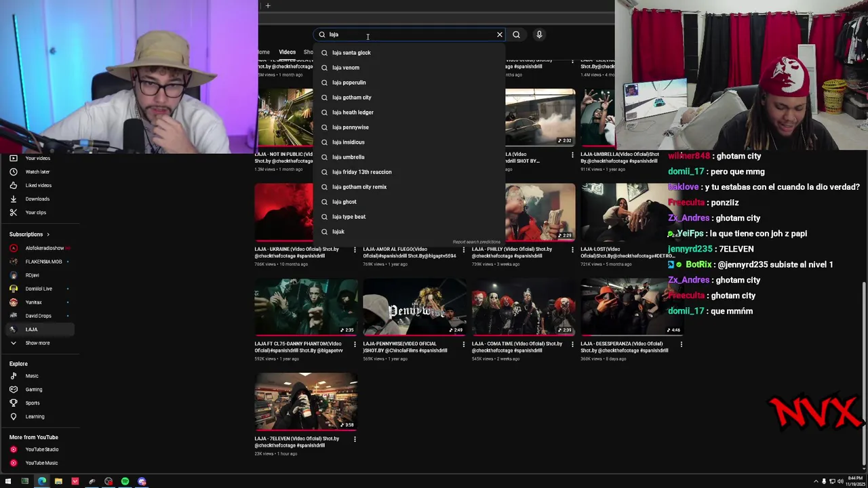
Task: Open David Drops subscription channel
Action: 39,316
